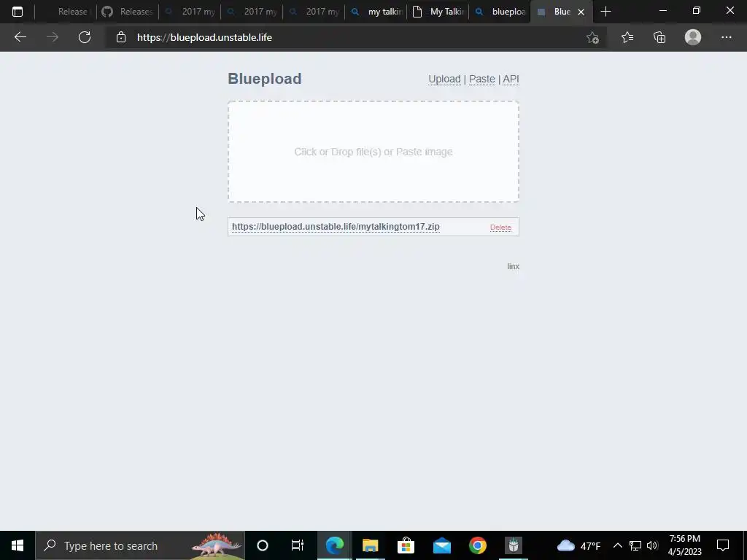The width and height of the screenshot is (747, 560).
Task: Open the volume speaker tray icon
Action: [652, 545]
